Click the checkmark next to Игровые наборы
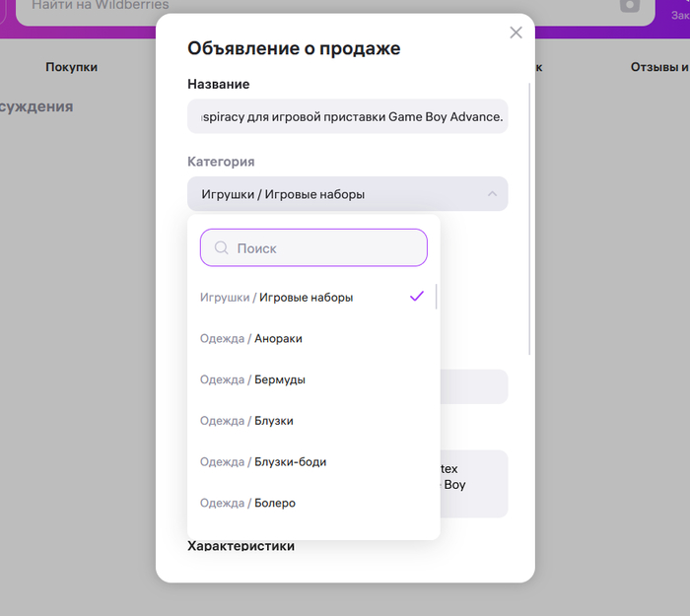This screenshot has width=690, height=616. (417, 297)
